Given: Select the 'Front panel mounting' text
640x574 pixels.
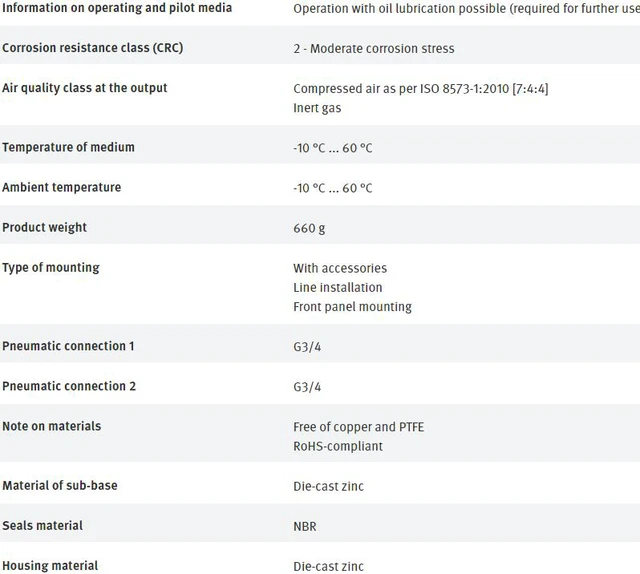Looking at the screenshot, I should [x=352, y=307].
